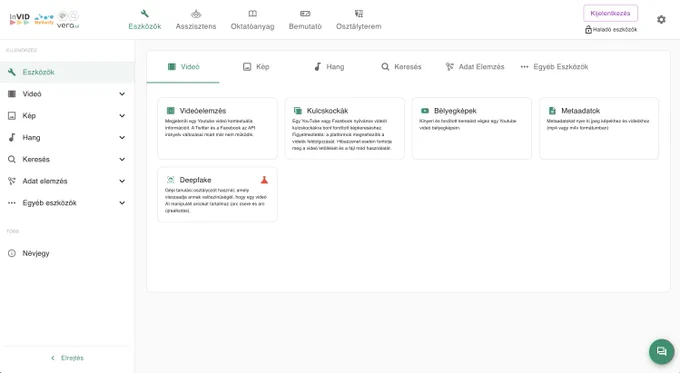Click the Asszisztens icon in top bar
680x373 pixels.
[x=196, y=13]
